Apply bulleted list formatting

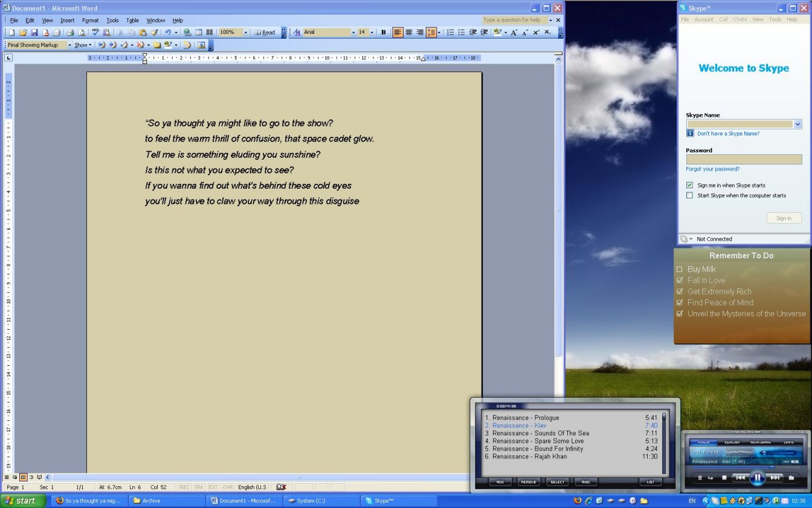click(462, 32)
